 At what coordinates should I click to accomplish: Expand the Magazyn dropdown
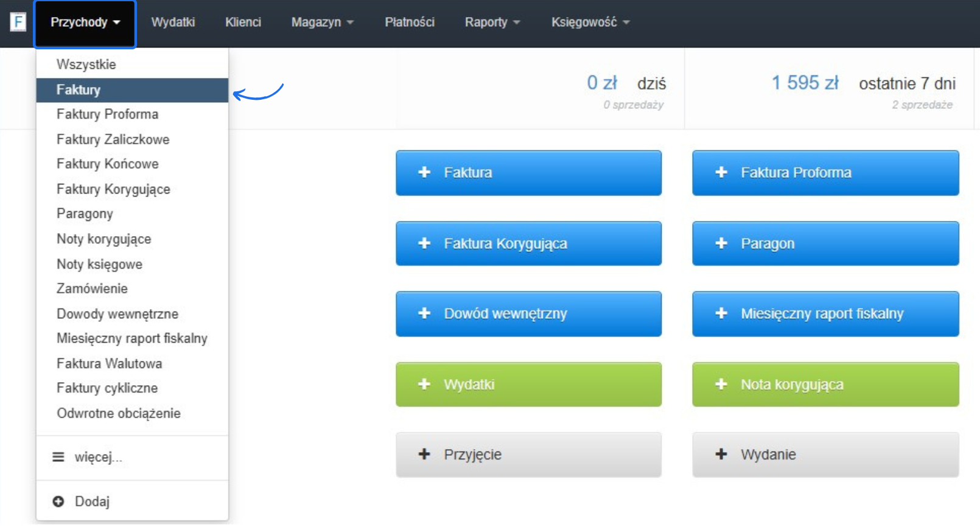click(323, 23)
